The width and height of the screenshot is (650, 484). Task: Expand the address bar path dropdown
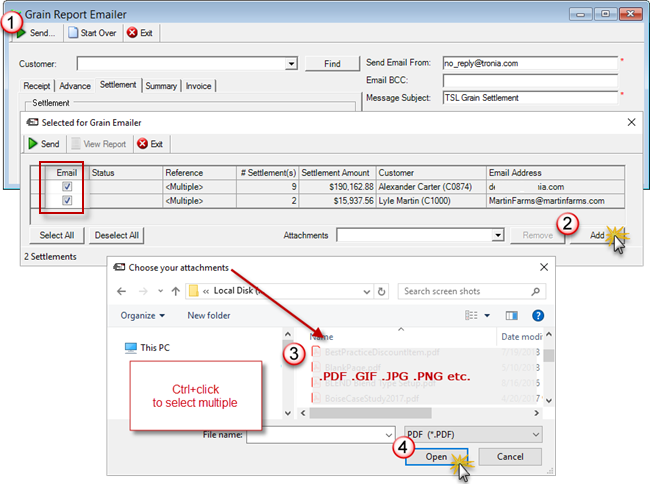pyautogui.click(x=366, y=291)
